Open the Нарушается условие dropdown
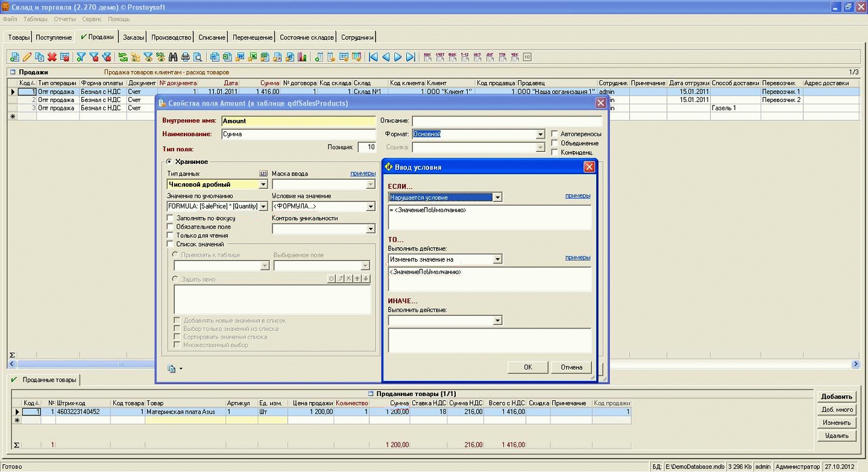 point(497,197)
